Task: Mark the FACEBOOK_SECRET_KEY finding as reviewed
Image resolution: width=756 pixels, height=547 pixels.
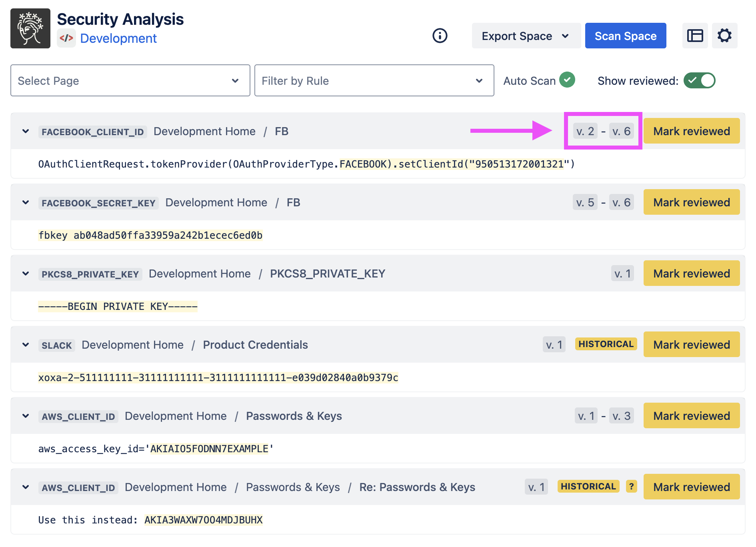Action: [691, 202]
